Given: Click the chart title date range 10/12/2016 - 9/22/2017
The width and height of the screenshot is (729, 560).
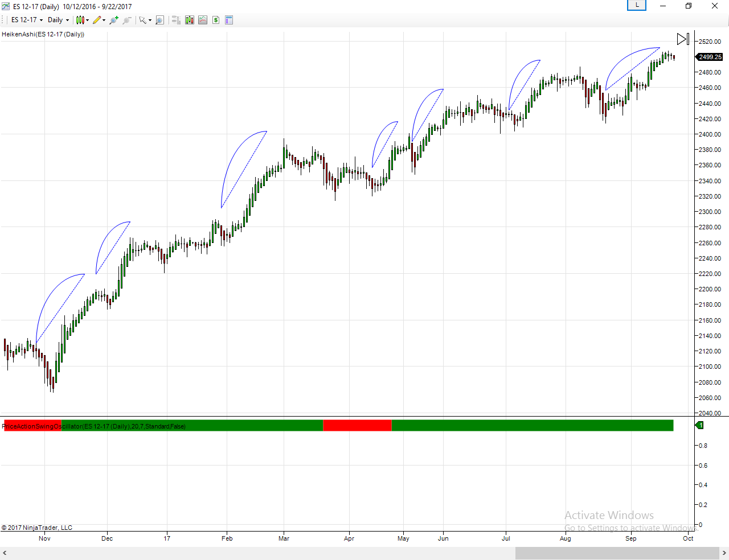Looking at the screenshot, I should pos(97,6).
